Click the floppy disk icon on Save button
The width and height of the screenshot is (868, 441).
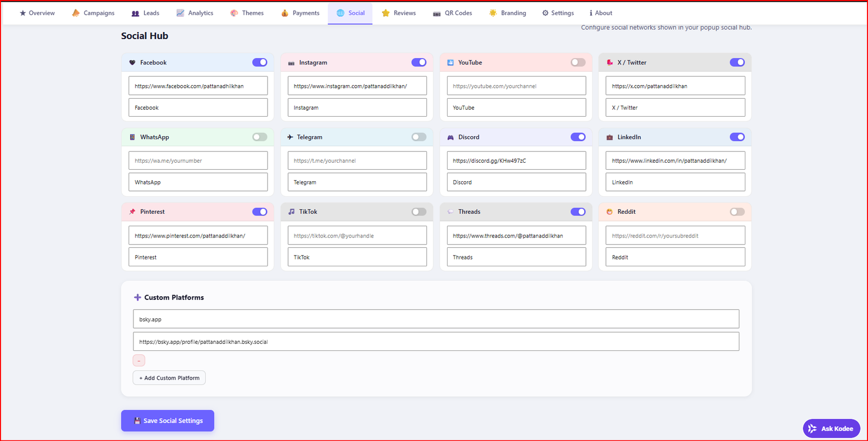pyautogui.click(x=137, y=420)
